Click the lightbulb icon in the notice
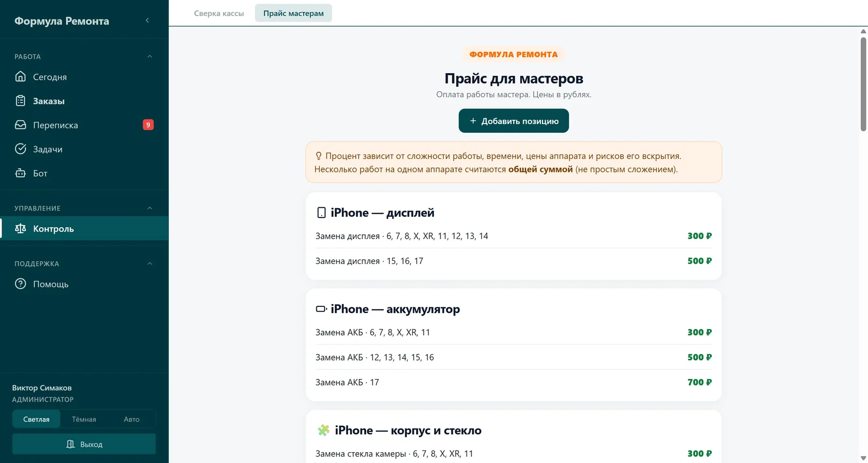The image size is (868, 463). pos(318,156)
